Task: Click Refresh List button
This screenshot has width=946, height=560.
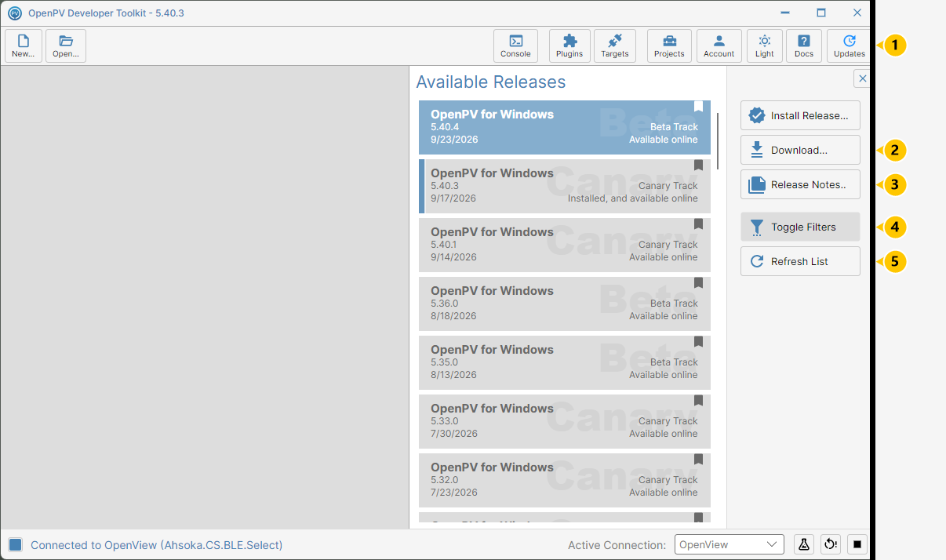Action: (800, 261)
